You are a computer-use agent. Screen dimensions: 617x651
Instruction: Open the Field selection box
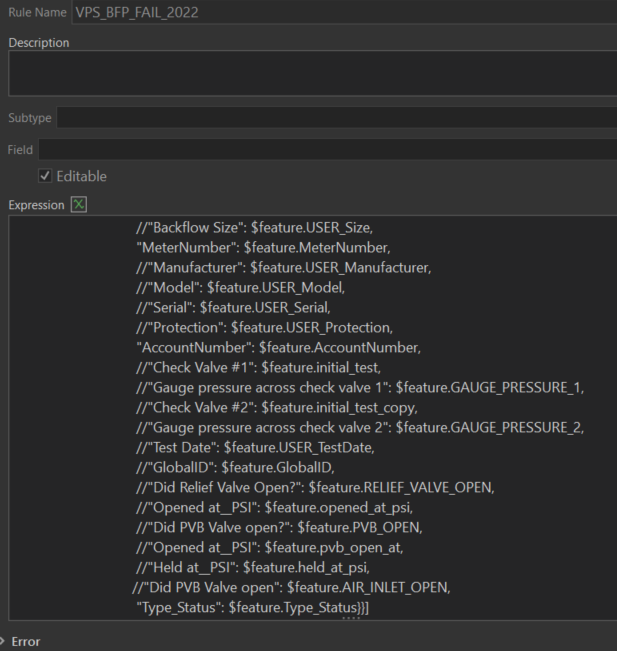click(326, 149)
